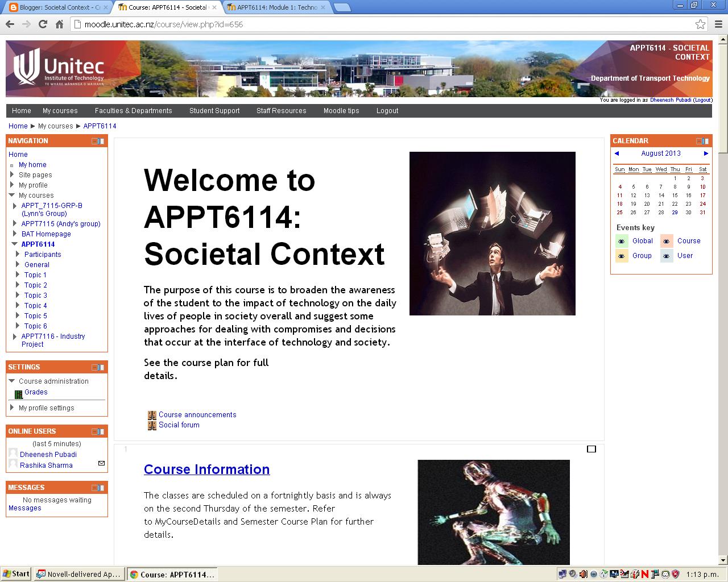This screenshot has width=728, height=582.
Task: Click the browser back arrow button
Action: [10, 24]
